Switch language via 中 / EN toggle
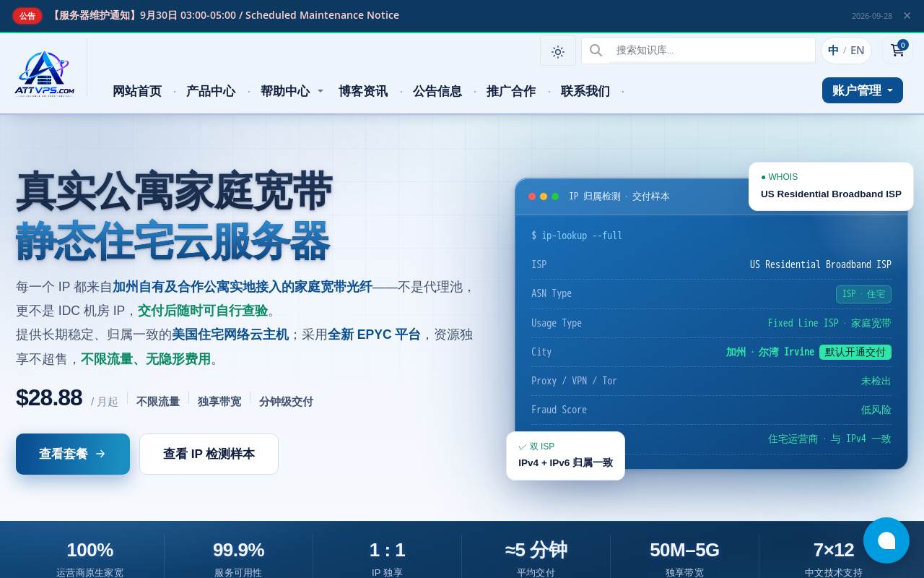Image resolution: width=924 pixels, height=578 pixels. click(x=846, y=51)
